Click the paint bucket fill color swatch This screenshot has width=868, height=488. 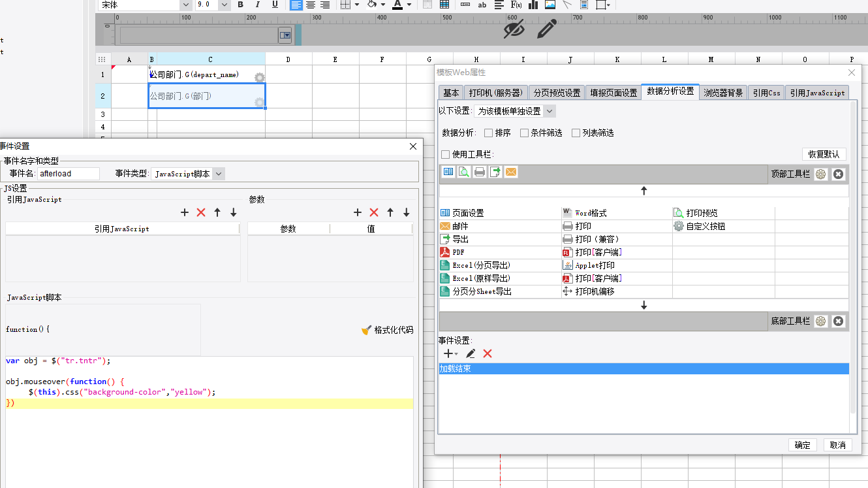(x=371, y=5)
